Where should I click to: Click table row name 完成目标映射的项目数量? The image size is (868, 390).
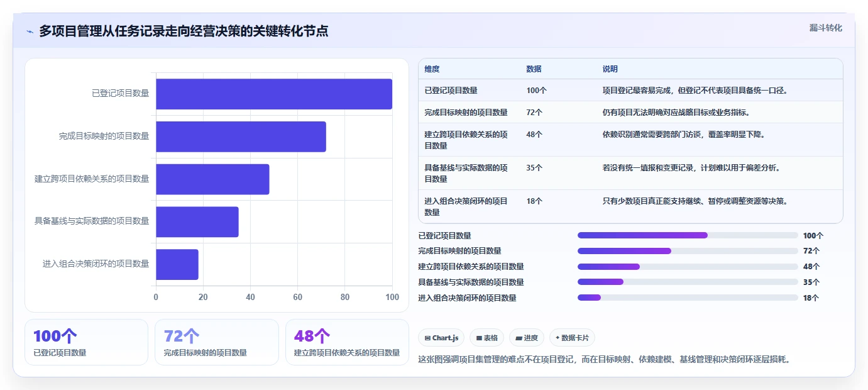pos(466,113)
